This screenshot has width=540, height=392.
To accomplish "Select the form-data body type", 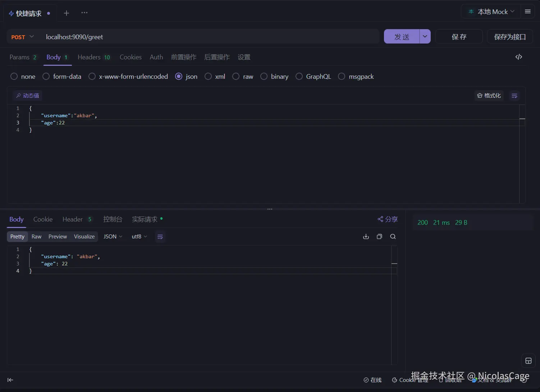I will coord(62,77).
